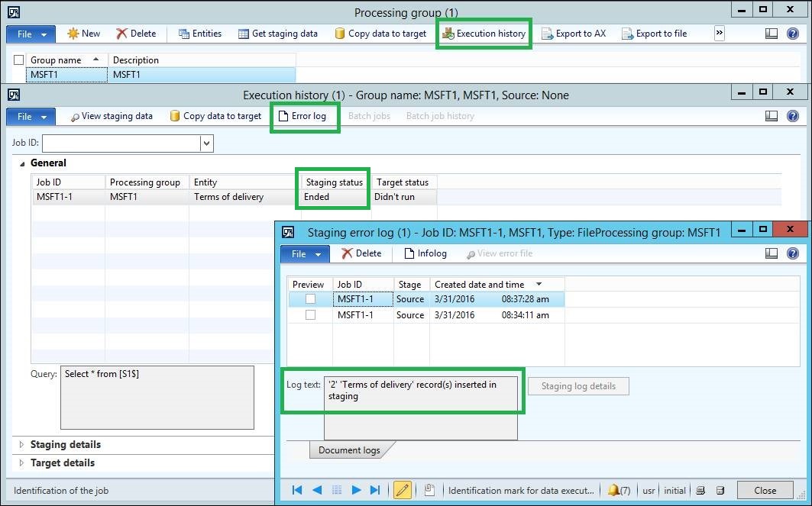This screenshot has width=812, height=506.
Task: Check the select-all box beside Group name
Action: pos(19,60)
